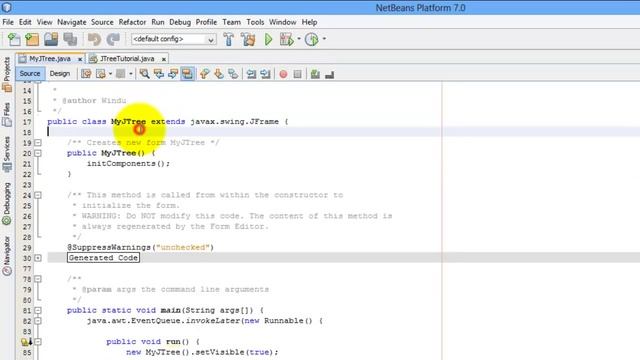Open the Debug menu
640x360 pixels.
(x=180, y=22)
